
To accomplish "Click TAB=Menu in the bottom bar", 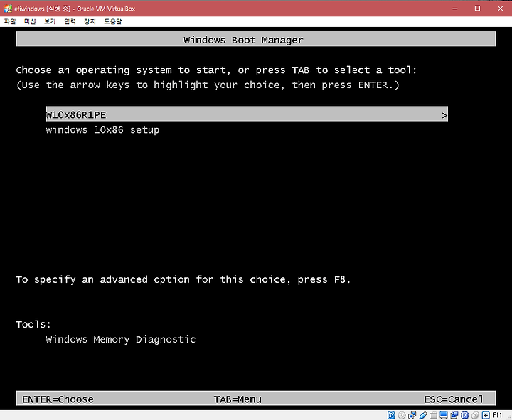I will coord(238,399).
